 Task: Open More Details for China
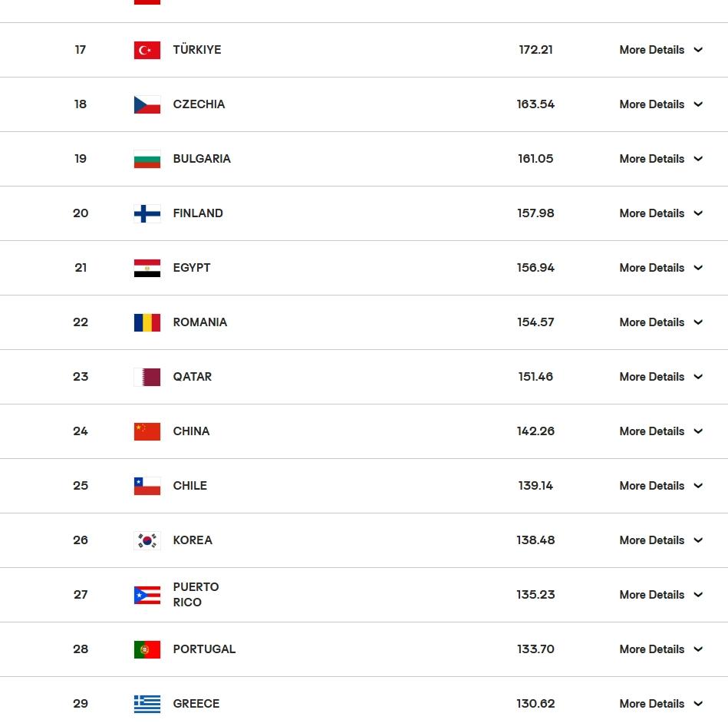point(660,431)
